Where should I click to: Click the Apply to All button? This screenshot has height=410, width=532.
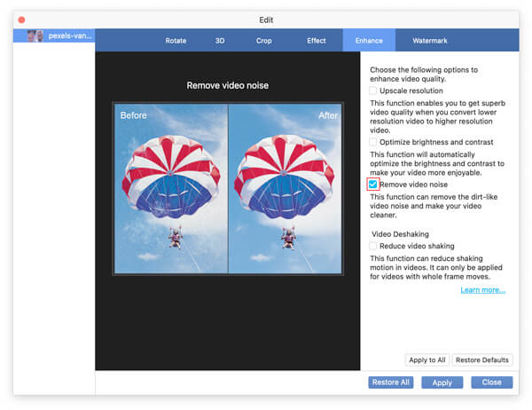[x=426, y=360]
